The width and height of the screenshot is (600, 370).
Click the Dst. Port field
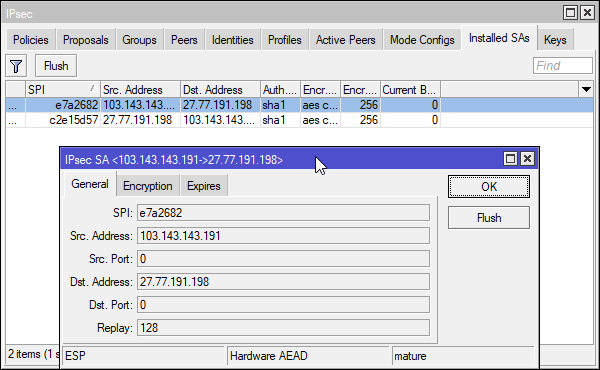[283, 305]
